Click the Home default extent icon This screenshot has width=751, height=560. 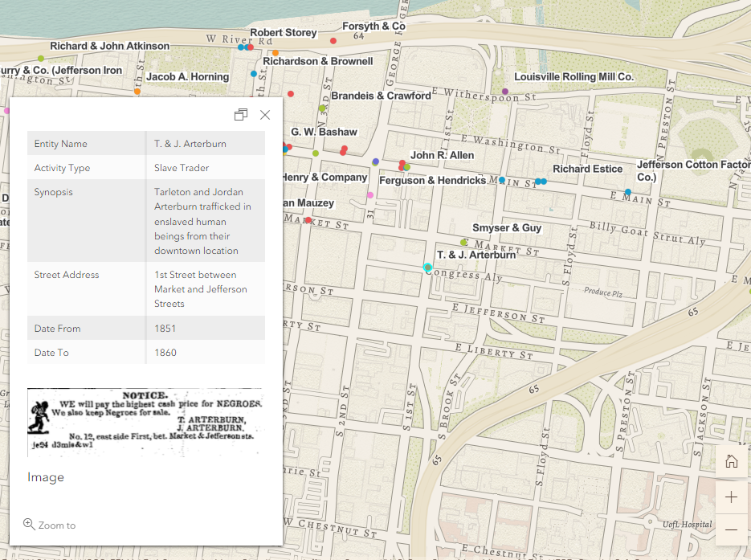click(731, 461)
